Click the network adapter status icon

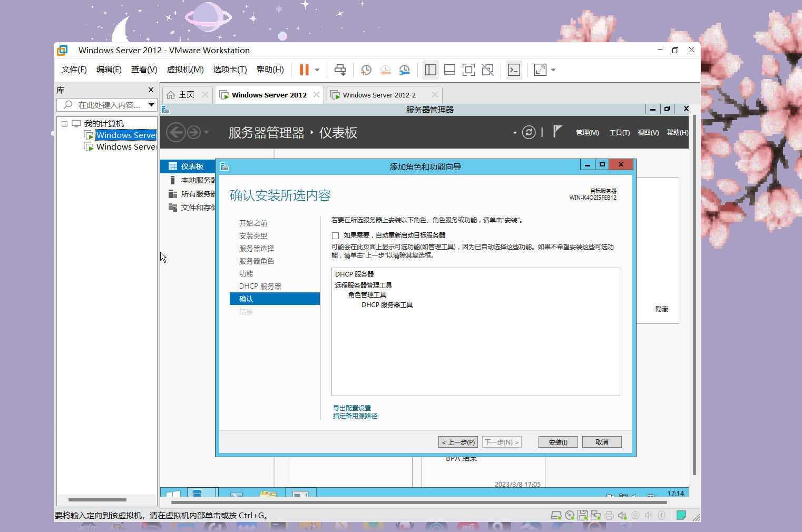595,516
